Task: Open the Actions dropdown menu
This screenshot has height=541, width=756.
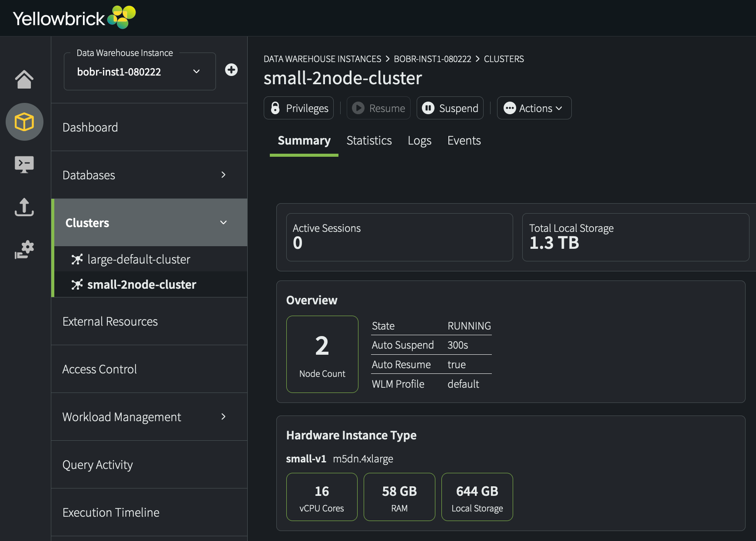Action: [x=534, y=108]
